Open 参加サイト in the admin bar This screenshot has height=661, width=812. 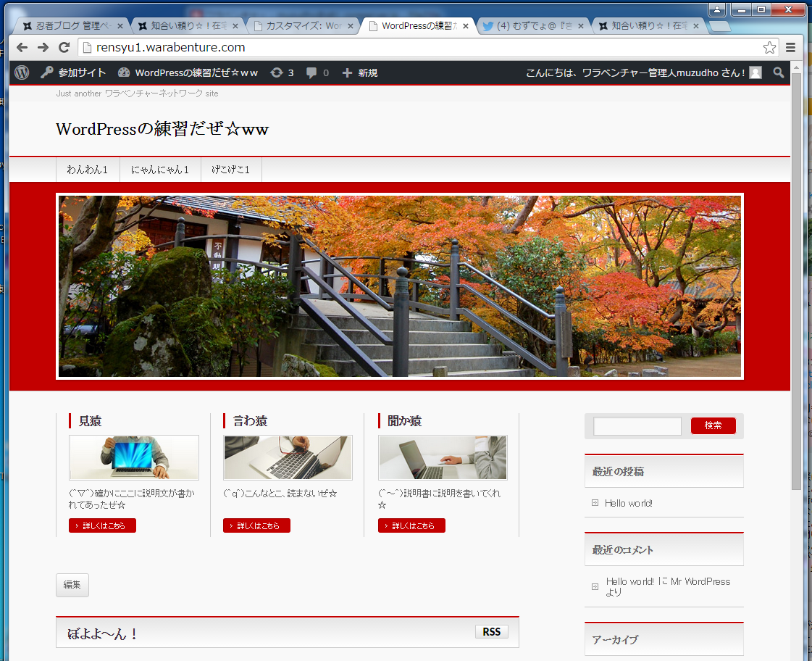click(x=74, y=72)
